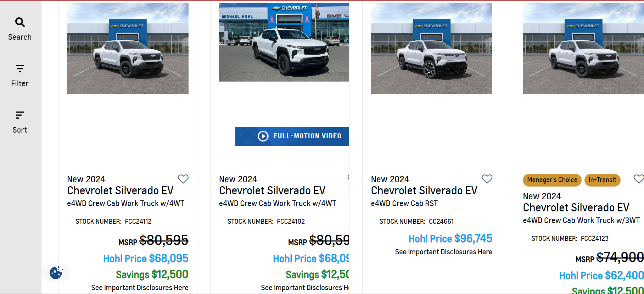Favorite the Manager's Choice Silverado heart
644x294 pixels.
638,179
